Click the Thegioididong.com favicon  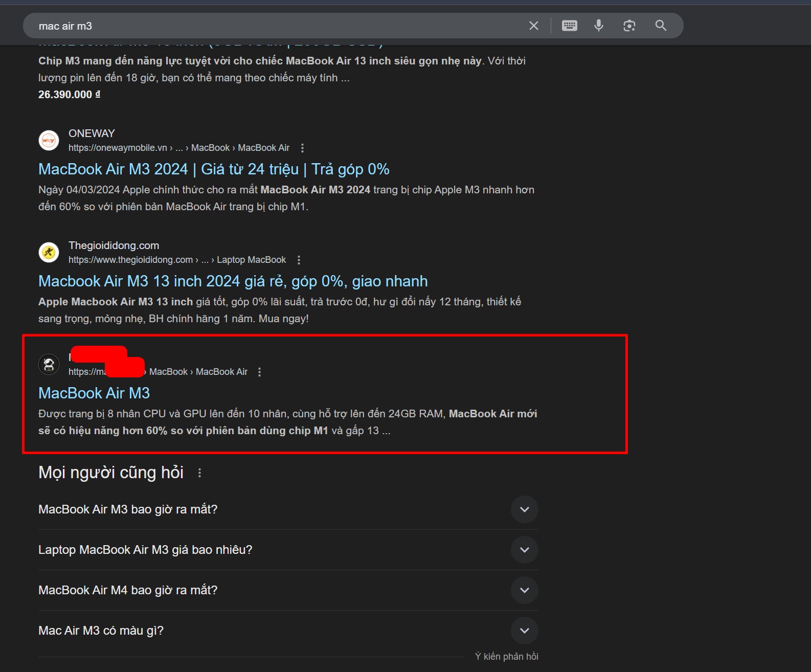49,252
